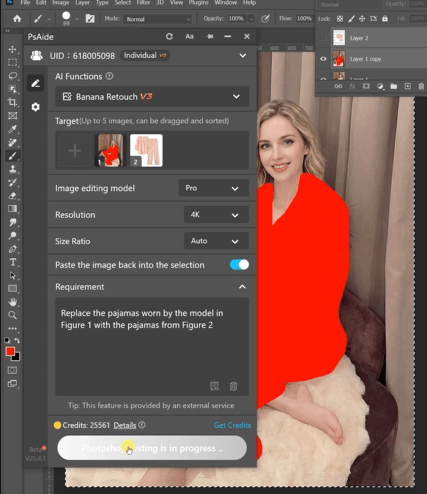The width and height of the screenshot is (427, 494).
Task: Save the requirement prompt icon
Action: 214,386
